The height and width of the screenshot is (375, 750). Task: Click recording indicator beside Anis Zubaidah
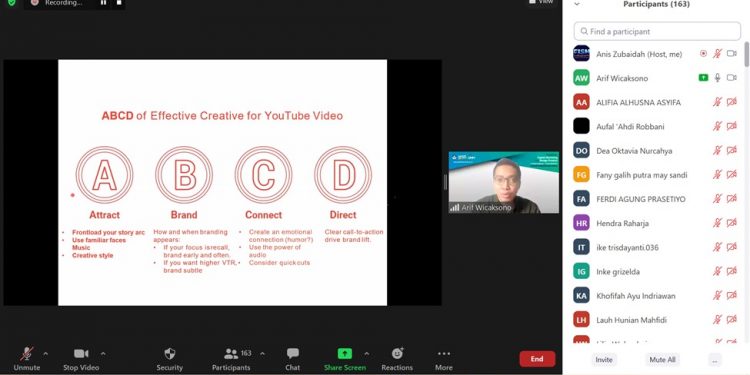coord(703,54)
